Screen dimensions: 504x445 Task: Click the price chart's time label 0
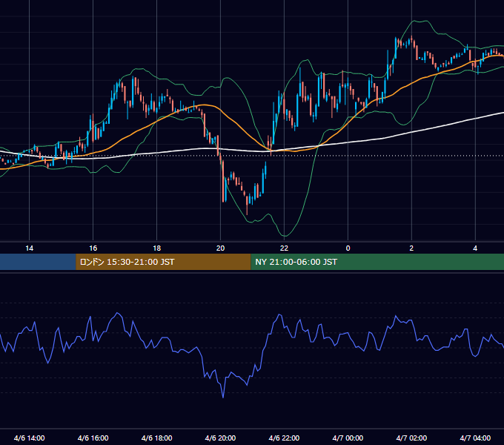click(x=348, y=248)
